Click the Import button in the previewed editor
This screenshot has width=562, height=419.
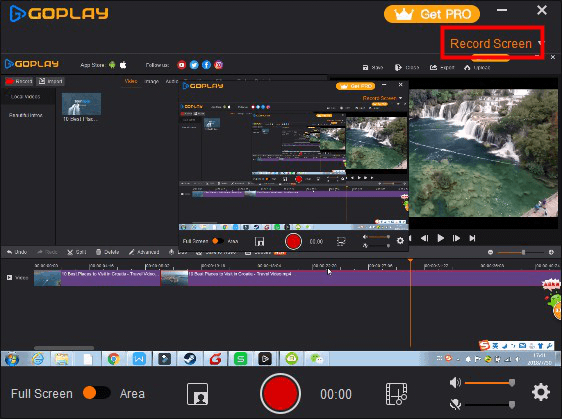[50, 81]
